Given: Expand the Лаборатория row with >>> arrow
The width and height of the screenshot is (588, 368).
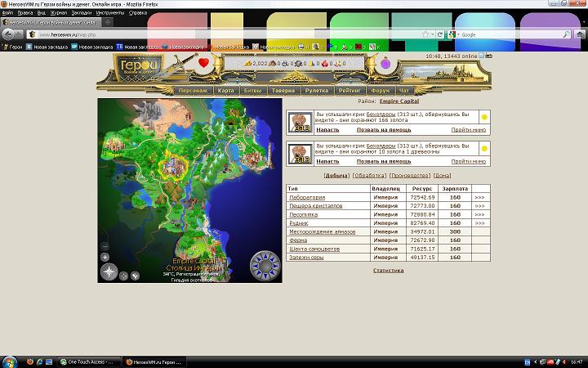Looking at the screenshot, I should [x=479, y=198].
